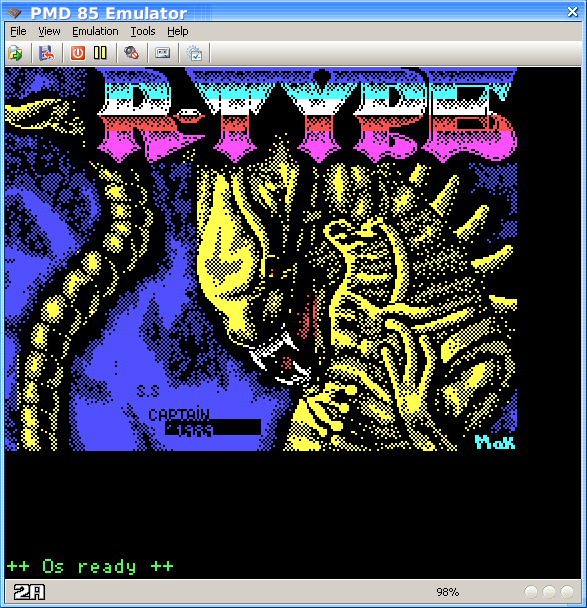The width and height of the screenshot is (587, 608).
Task: Click the 'Os ready' text on emulated screen
Action: point(90,567)
